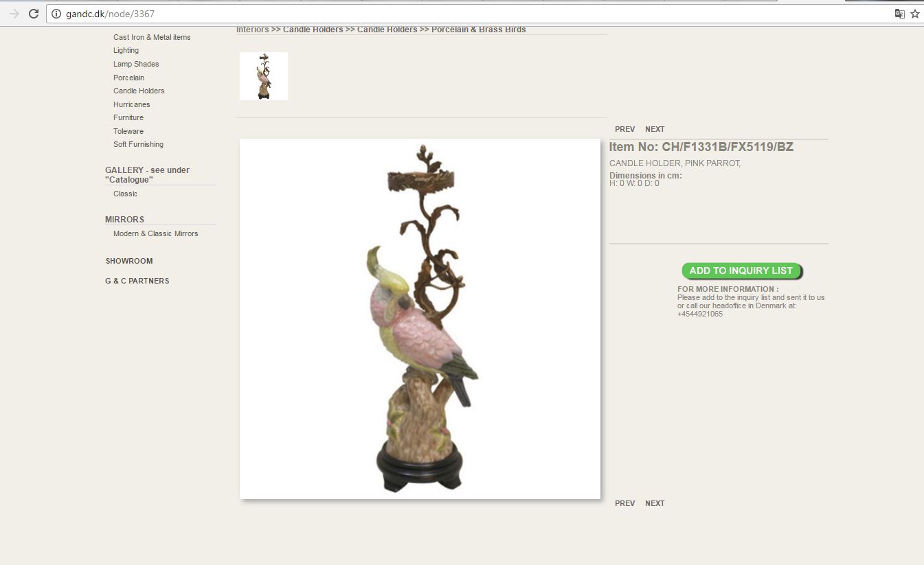This screenshot has width=924, height=565.
Task: Click the bottom NEXT link
Action: tap(655, 503)
